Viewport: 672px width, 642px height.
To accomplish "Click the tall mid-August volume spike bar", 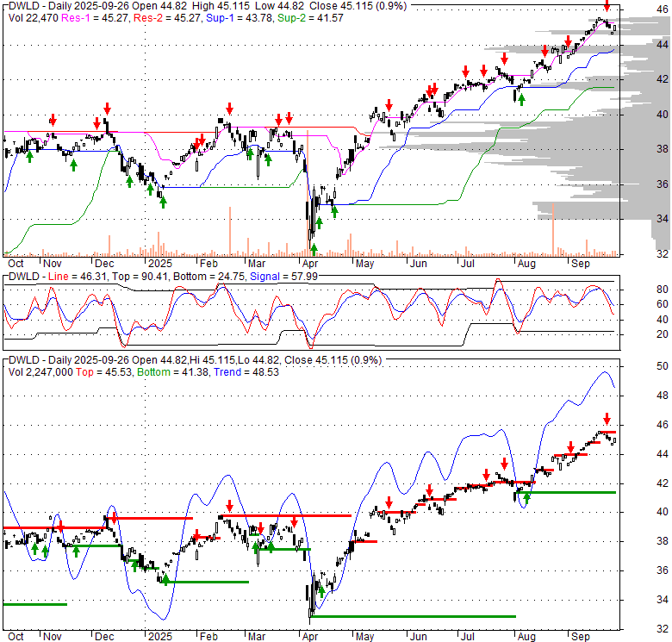I will (x=553, y=230).
